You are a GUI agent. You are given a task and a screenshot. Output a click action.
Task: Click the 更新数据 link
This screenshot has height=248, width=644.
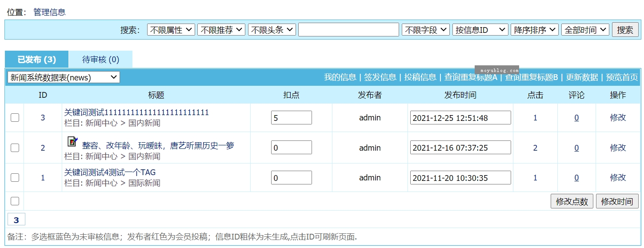(581, 77)
